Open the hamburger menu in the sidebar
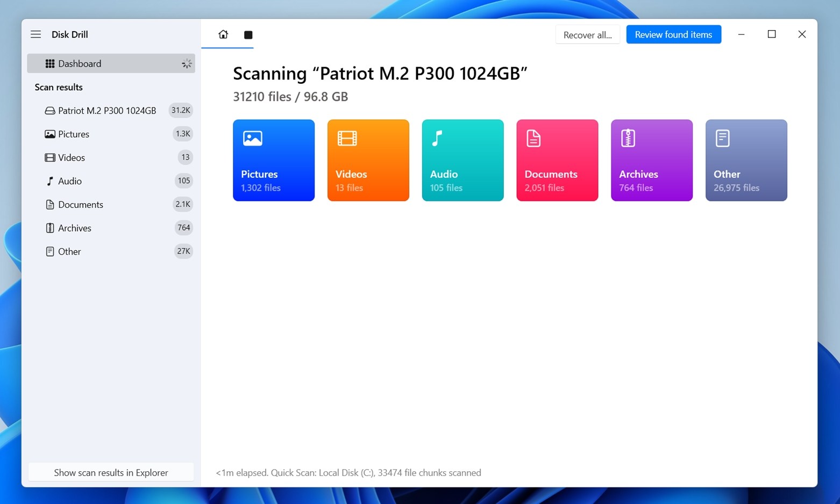Screen dimensions: 840x504 [35, 34]
